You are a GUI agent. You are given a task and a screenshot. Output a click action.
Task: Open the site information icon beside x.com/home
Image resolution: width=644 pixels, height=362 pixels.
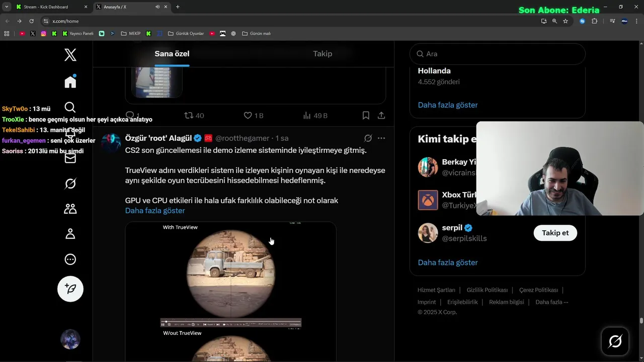(x=46, y=21)
